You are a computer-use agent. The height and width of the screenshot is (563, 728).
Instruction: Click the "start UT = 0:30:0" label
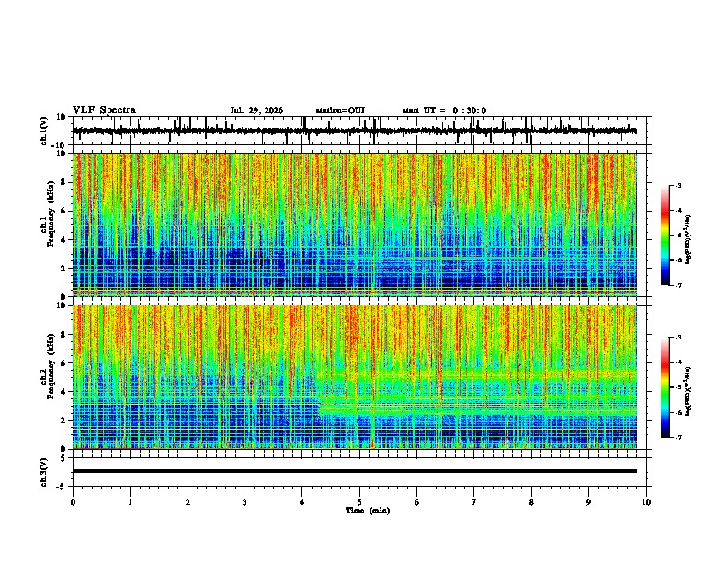(444, 110)
